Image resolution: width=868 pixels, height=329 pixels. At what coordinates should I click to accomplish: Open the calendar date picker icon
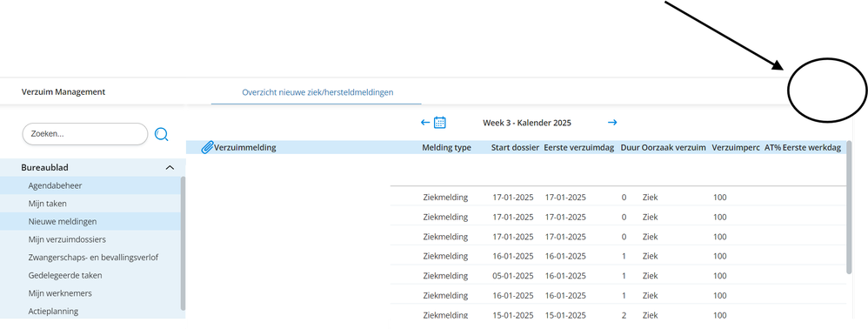439,123
